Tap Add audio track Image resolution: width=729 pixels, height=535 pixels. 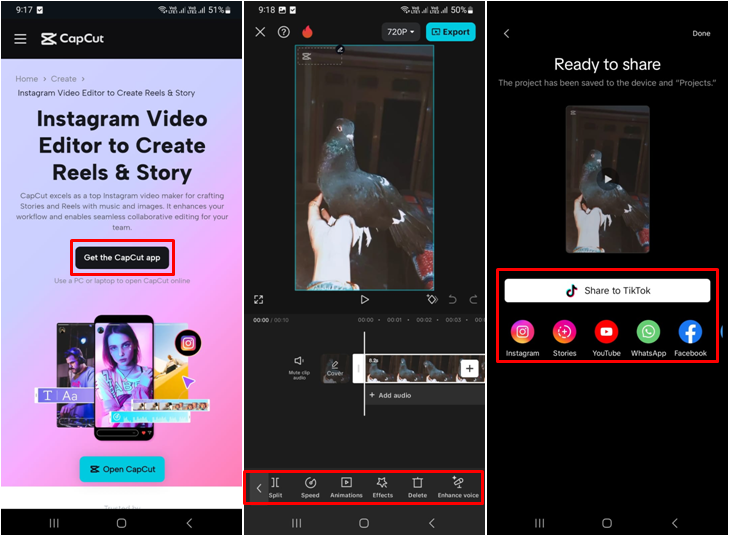point(391,395)
